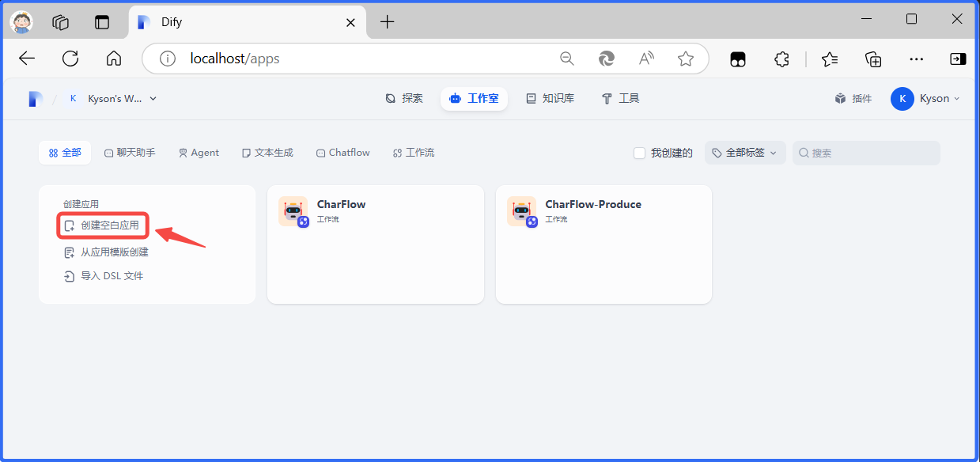Open the CharFlow app card

376,244
